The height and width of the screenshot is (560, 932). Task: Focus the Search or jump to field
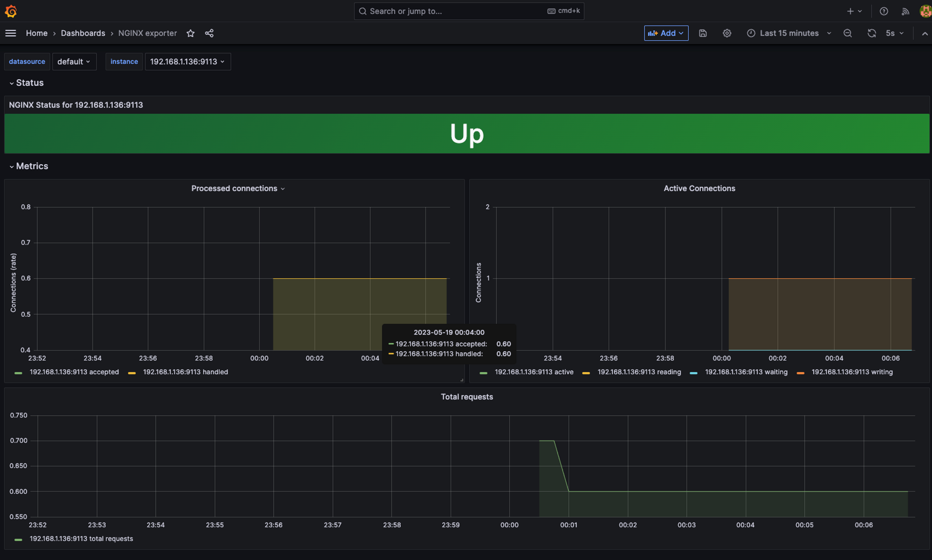pos(469,11)
